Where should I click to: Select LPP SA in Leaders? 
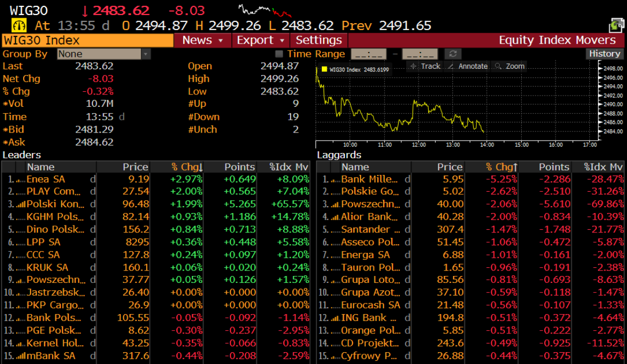(43, 243)
